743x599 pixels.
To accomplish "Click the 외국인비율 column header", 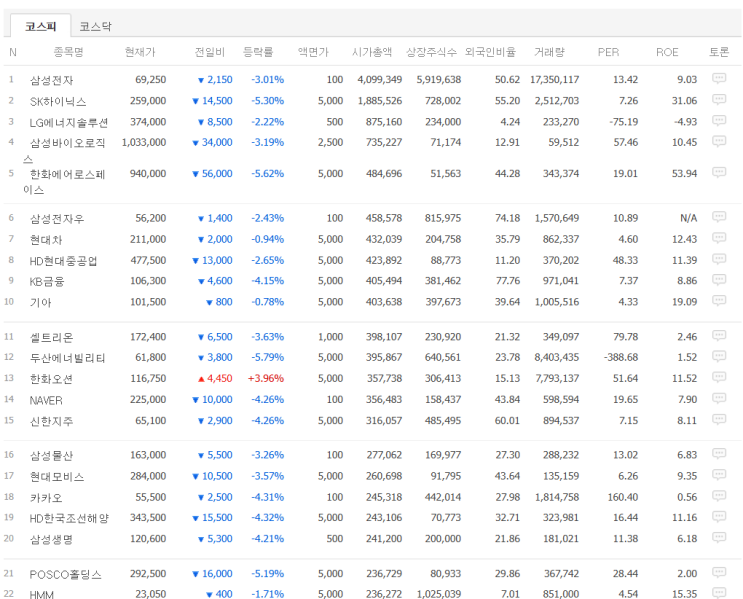I will [x=490, y=52].
